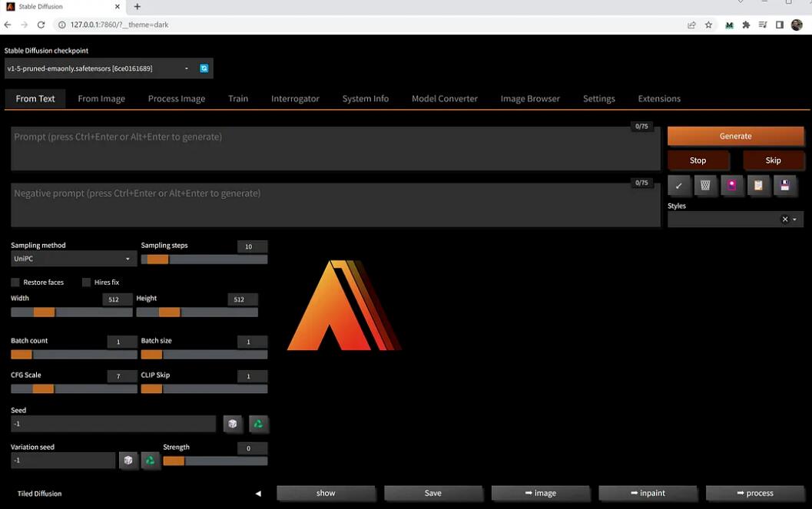
Task: Apply selected styles with the clipboard icon
Action: (x=758, y=186)
